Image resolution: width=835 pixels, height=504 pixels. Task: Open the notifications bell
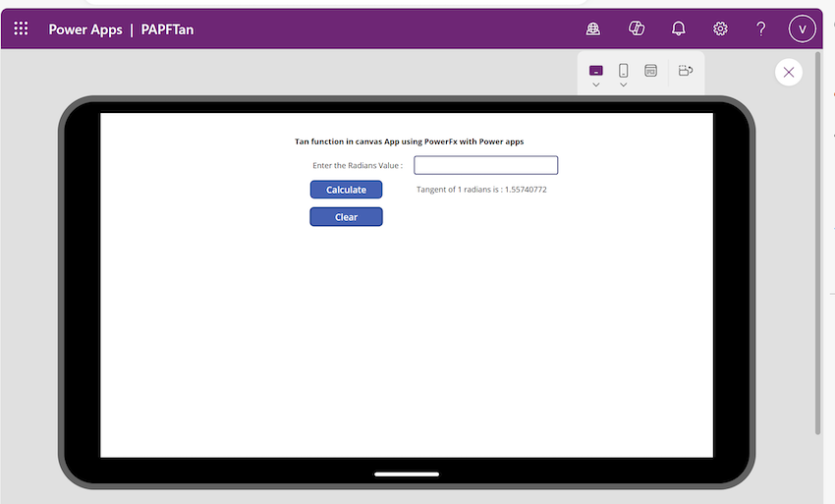pos(679,28)
